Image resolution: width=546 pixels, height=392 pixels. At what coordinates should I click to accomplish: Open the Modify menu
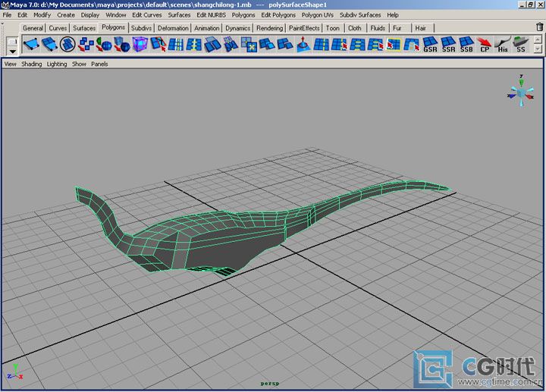pos(42,15)
